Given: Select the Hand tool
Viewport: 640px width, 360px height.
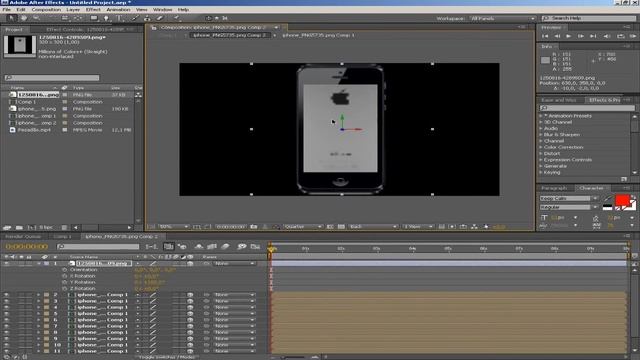Looking at the screenshot, I should pos(24,18).
